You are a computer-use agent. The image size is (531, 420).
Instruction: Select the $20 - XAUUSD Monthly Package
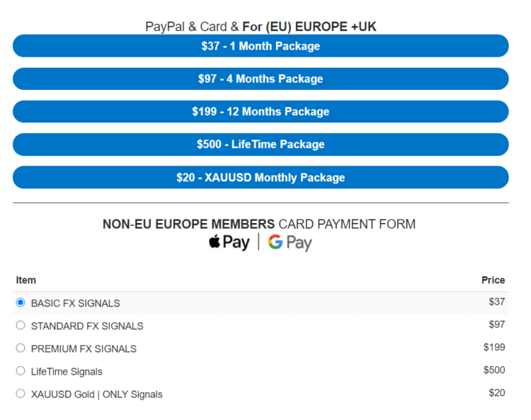click(x=261, y=177)
